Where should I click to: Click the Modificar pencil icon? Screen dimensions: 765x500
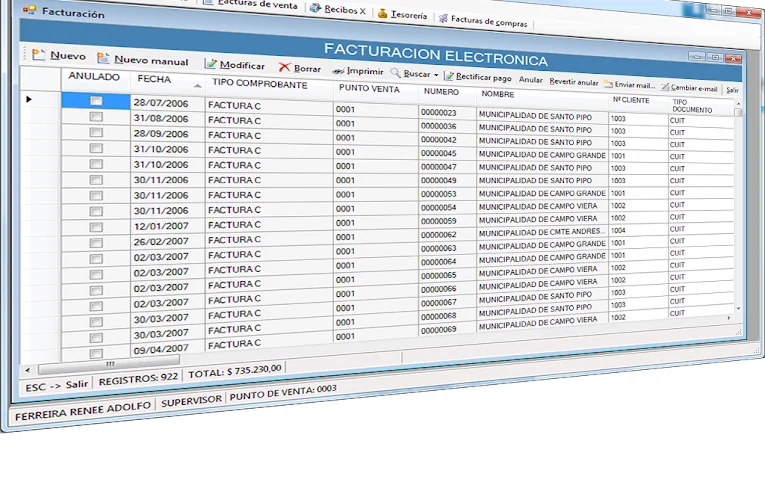pyautogui.click(x=210, y=63)
